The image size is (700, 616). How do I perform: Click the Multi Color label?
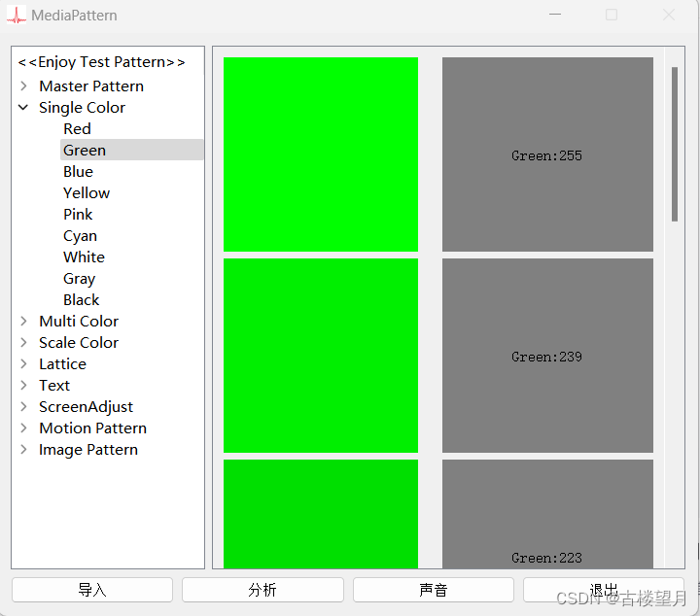(x=79, y=322)
